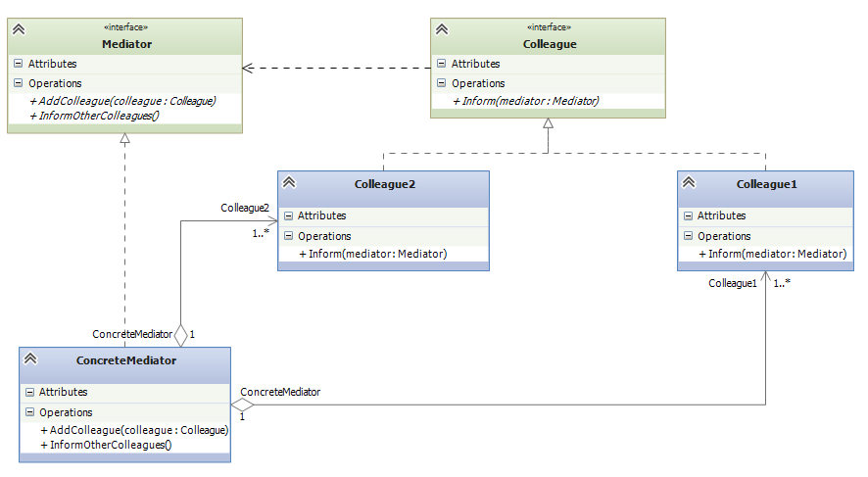868x477 pixels.
Task: Select Inform operation in Colleague interface
Action: point(525,101)
